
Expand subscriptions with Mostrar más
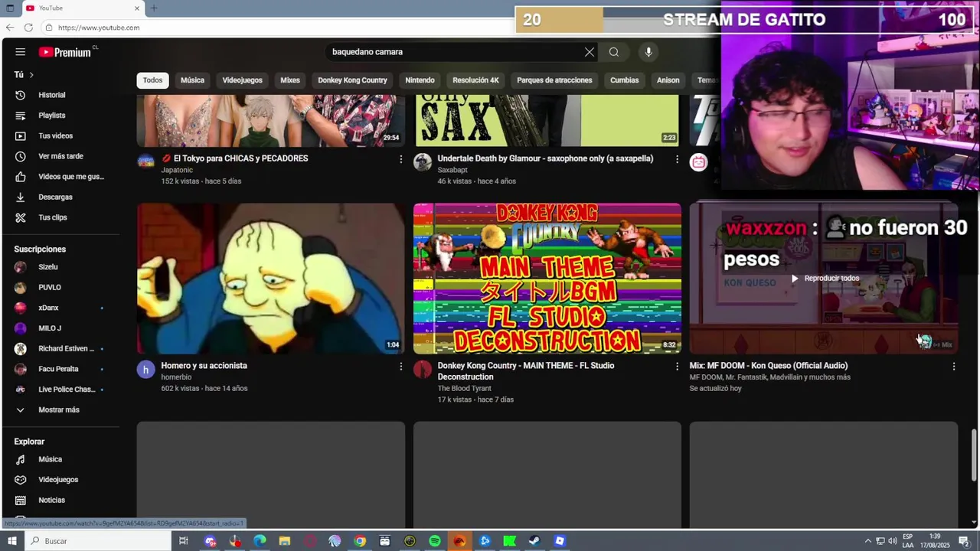60,409
